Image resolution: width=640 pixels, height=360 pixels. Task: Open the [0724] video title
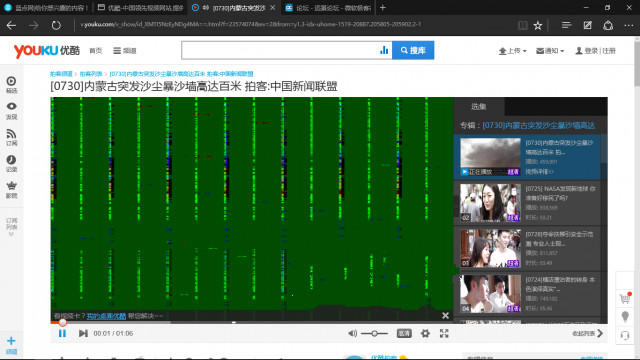560,284
